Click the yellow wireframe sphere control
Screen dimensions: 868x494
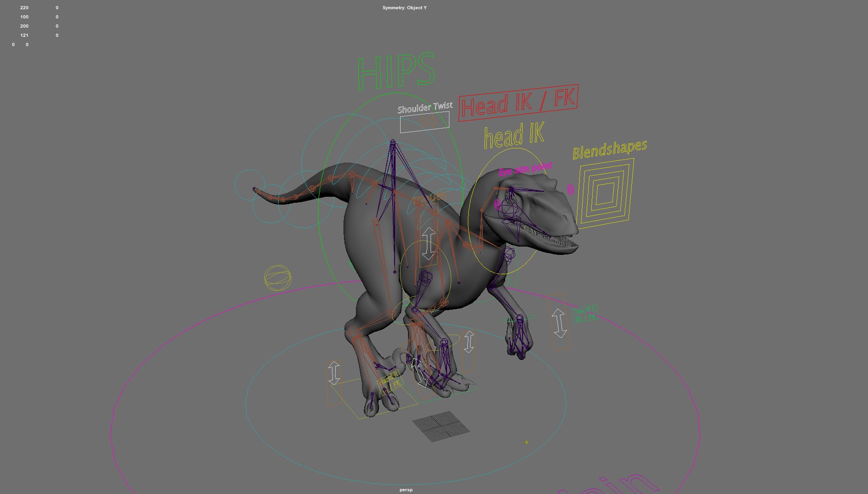click(278, 278)
